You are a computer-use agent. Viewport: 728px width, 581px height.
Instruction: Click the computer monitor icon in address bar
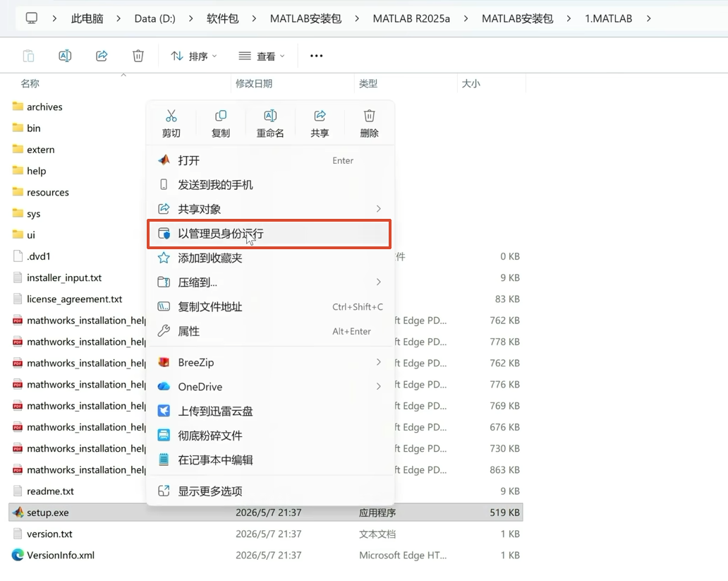[32, 18]
